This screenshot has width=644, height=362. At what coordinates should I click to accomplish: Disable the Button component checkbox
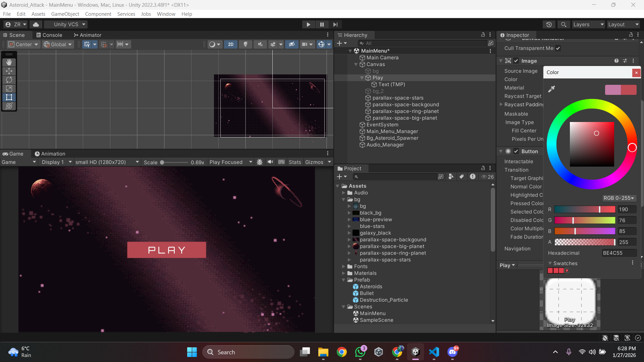[516, 151]
